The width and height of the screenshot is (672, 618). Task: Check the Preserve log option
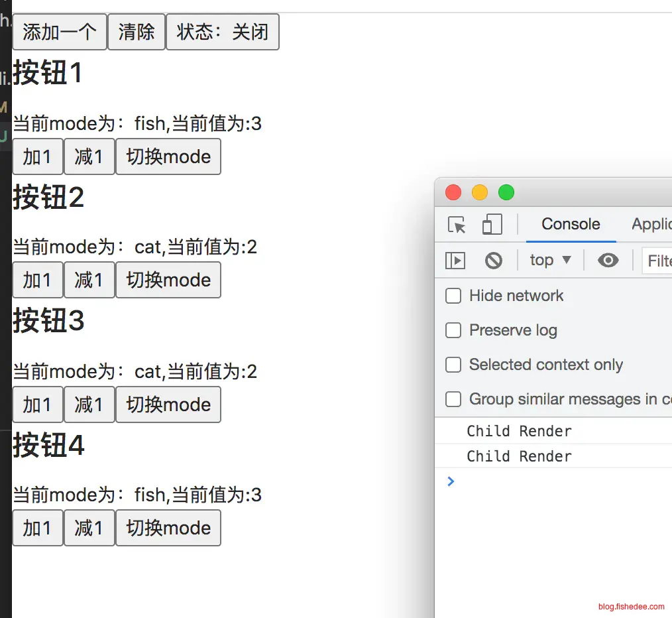(x=453, y=330)
